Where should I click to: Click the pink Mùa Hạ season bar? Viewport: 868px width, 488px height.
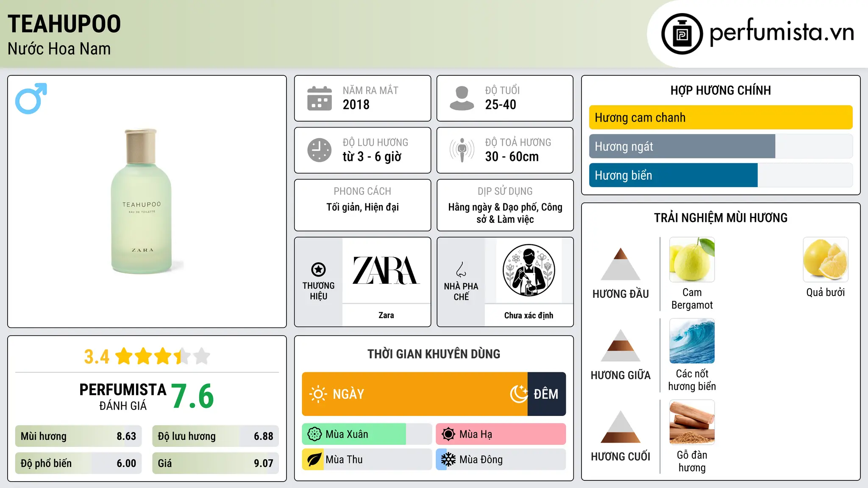pos(501,434)
